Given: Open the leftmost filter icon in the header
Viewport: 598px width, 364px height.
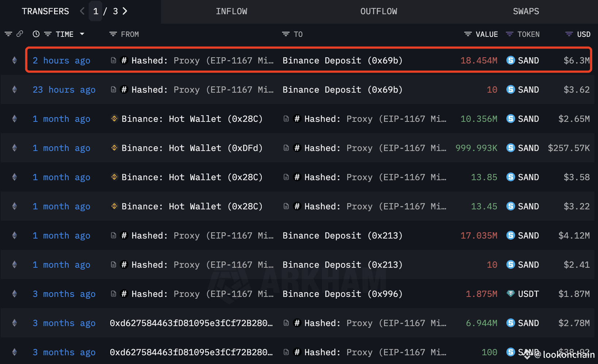Looking at the screenshot, I should click(x=8, y=34).
